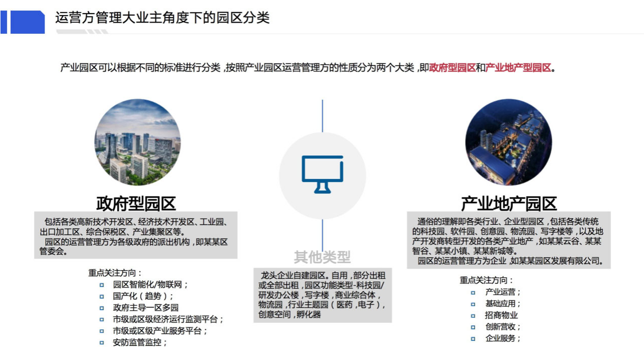Click the slide title 运营方管理大业主角度下的园区分类
The height and width of the screenshot is (362, 644).
pos(162,18)
